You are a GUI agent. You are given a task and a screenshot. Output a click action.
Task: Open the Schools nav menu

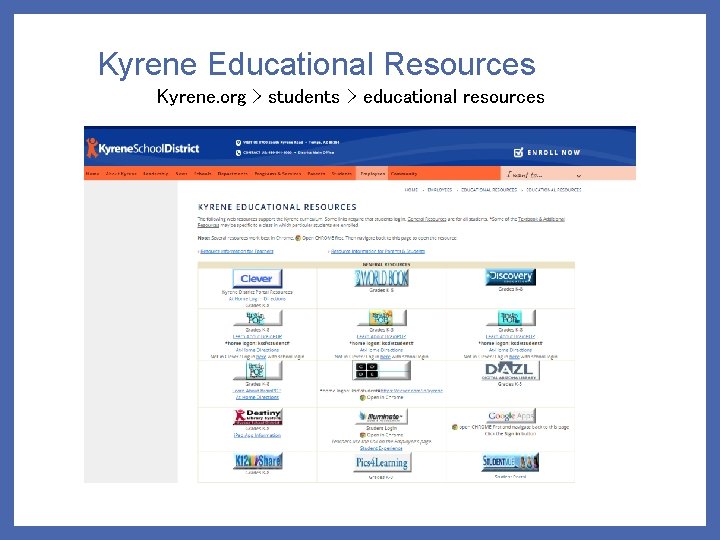tap(202, 174)
